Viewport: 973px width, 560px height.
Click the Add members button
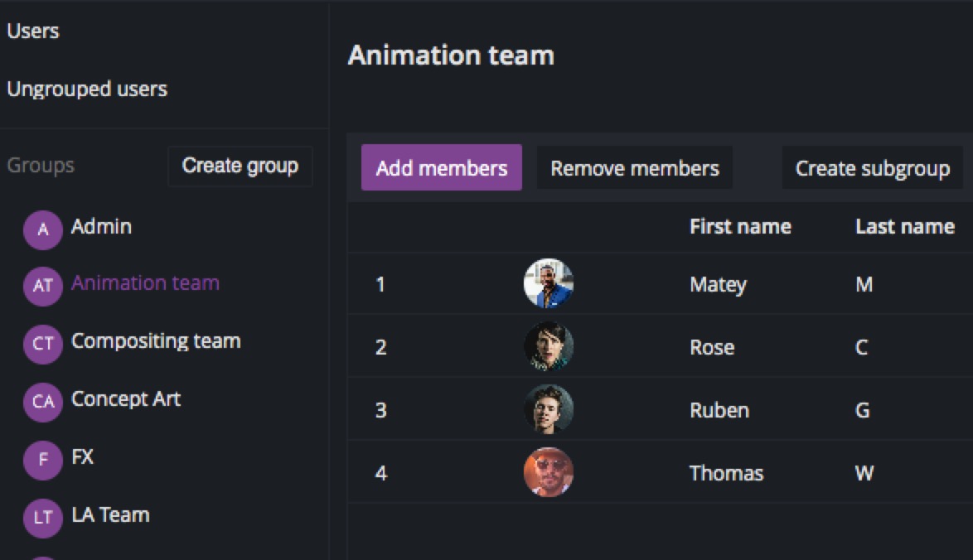click(442, 168)
